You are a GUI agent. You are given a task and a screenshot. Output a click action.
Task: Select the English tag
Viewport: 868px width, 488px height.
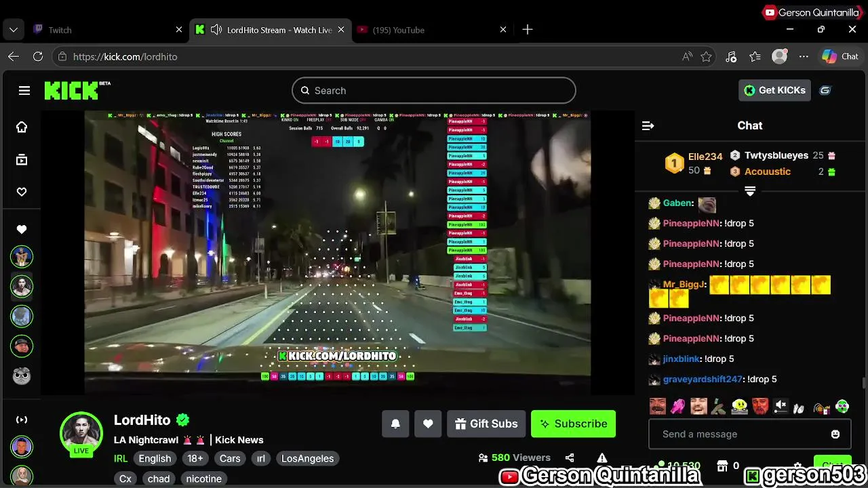point(155,458)
